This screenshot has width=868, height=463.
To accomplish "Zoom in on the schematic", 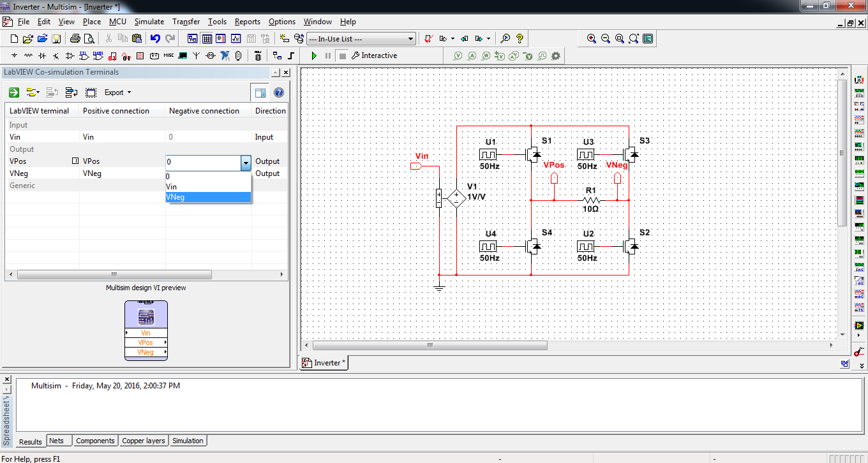I will pyautogui.click(x=592, y=39).
